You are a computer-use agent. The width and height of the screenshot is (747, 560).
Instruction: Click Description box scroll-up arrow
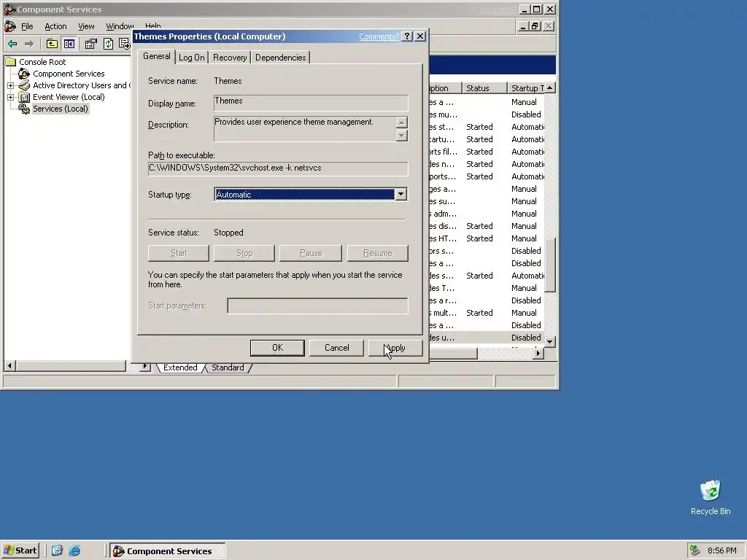402,122
